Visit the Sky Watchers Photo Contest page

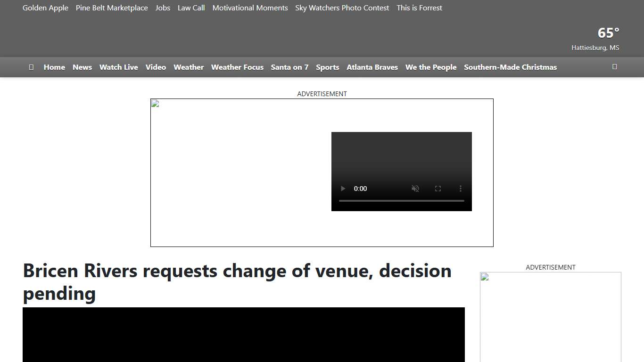(x=342, y=8)
